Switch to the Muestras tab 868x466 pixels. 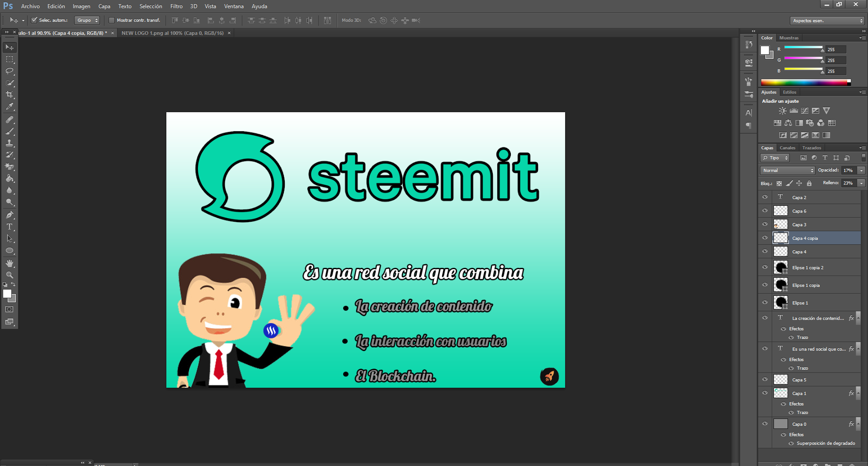click(x=789, y=38)
